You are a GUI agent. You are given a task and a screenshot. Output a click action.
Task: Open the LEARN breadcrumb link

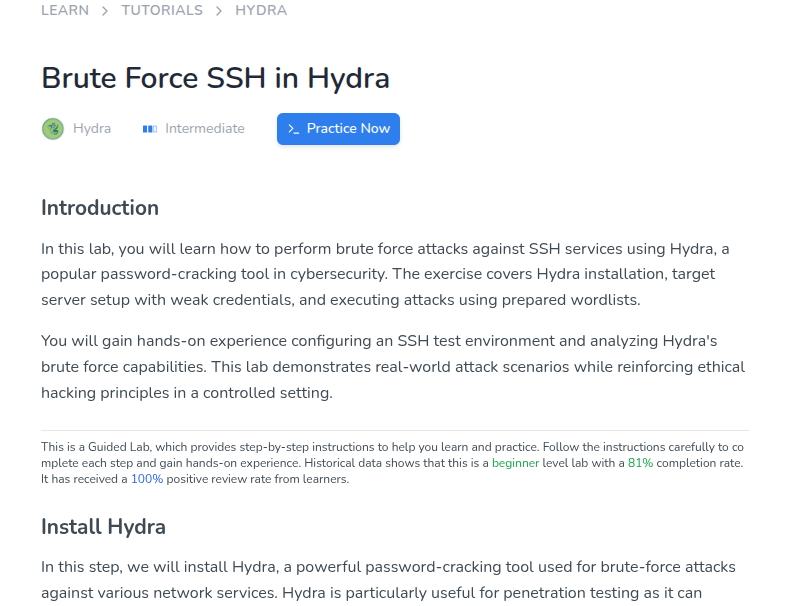[x=65, y=10]
